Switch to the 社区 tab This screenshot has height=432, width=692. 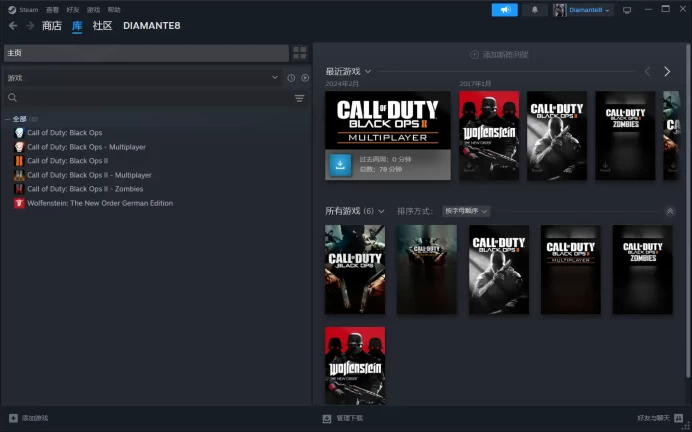102,26
